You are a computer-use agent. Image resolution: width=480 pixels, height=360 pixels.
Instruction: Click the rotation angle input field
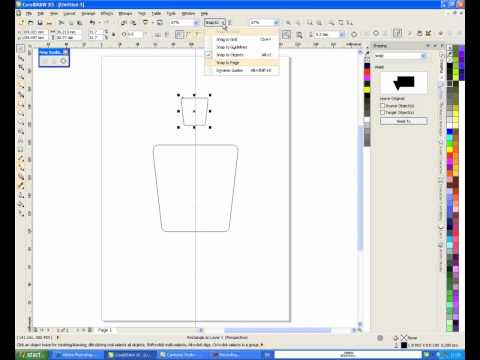(134, 34)
